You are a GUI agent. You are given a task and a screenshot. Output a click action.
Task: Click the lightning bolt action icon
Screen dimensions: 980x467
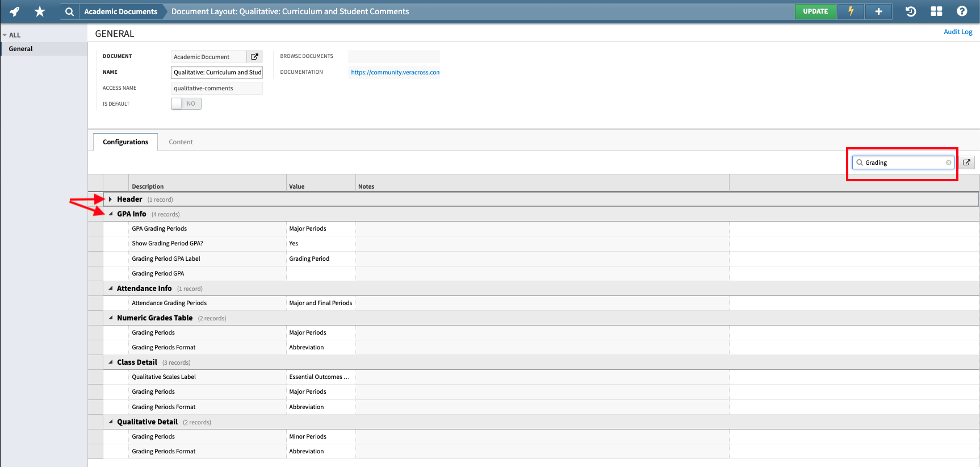coord(851,11)
